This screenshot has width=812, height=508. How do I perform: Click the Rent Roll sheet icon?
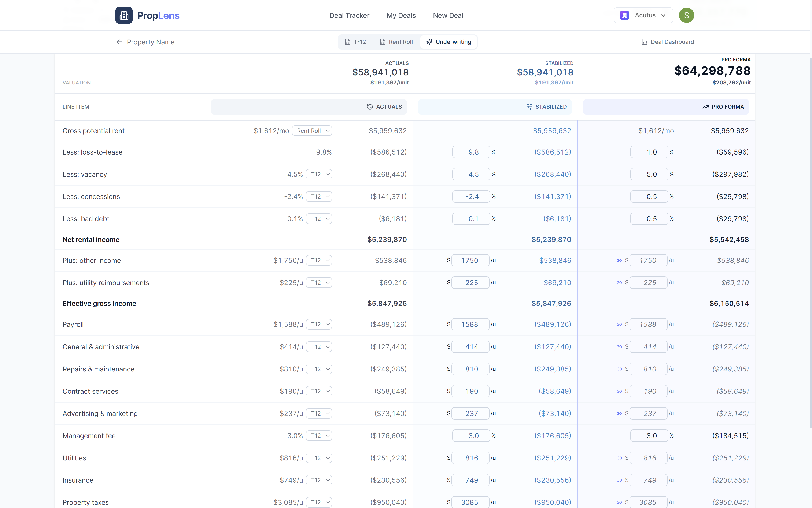point(383,42)
